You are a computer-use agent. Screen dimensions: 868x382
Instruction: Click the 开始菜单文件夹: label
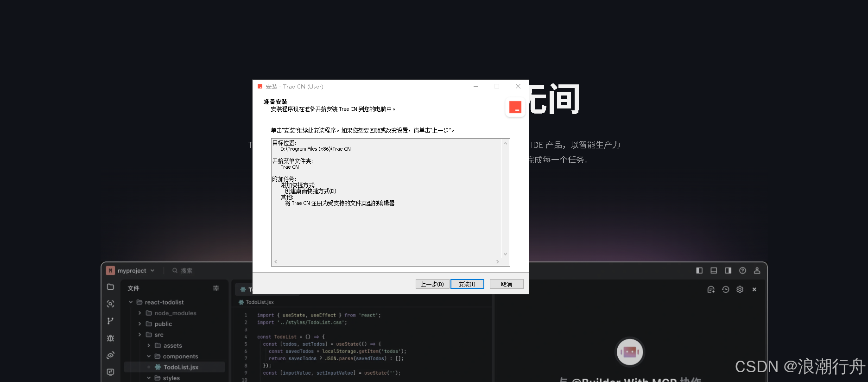tap(292, 161)
